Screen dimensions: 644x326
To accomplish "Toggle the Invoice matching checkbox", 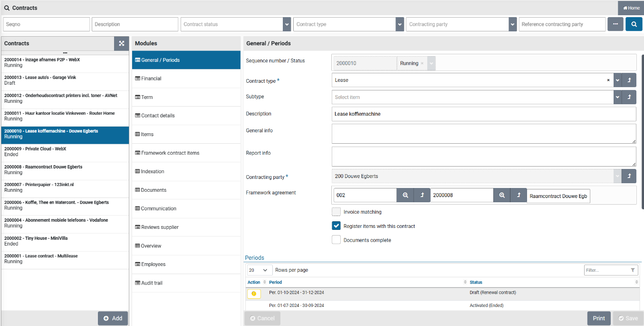I will pos(336,212).
